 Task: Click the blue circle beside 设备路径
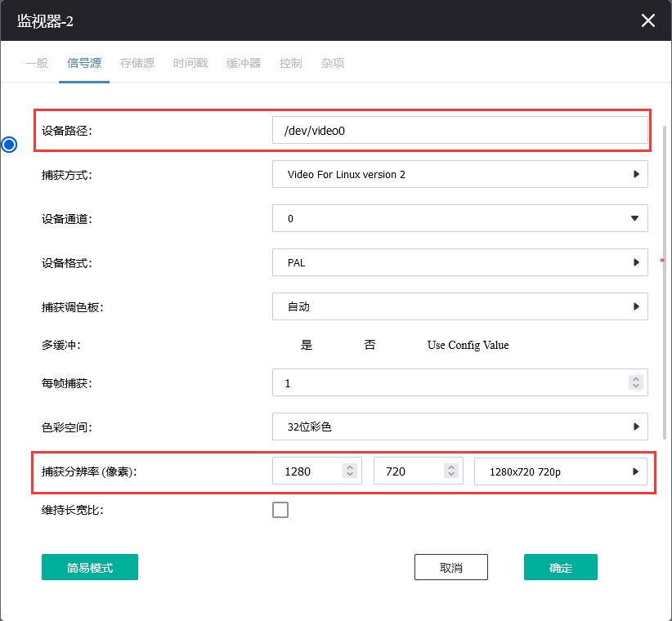(9, 145)
